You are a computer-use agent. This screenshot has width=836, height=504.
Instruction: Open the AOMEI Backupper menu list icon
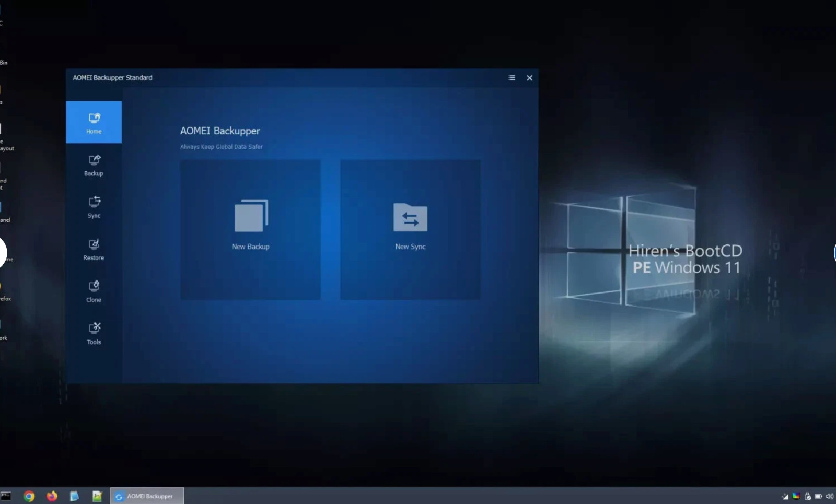click(x=512, y=78)
